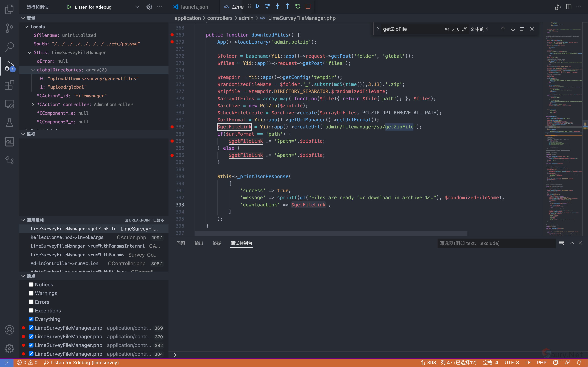Collapse the globalDirectories array node
588x367 pixels.
click(33, 70)
